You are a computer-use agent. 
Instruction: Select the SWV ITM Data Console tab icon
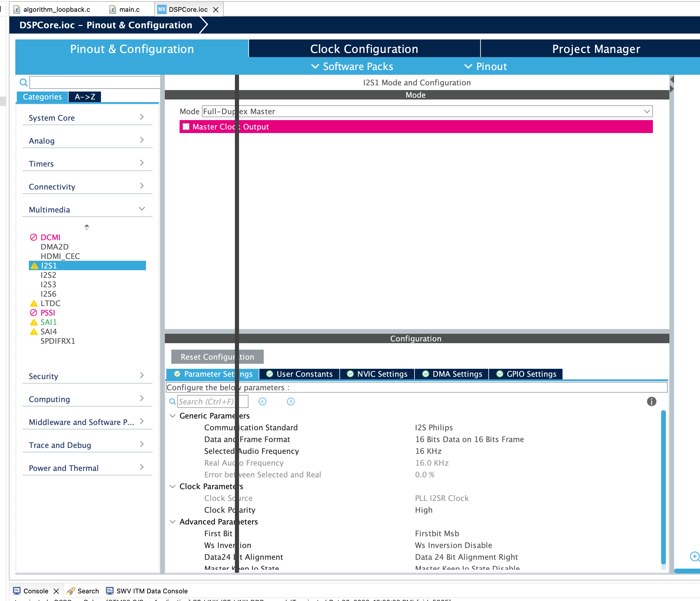pyautogui.click(x=110, y=591)
